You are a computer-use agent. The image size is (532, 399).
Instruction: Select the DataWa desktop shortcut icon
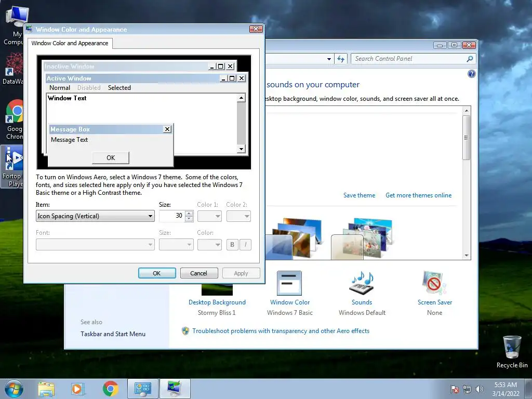pos(13,68)
